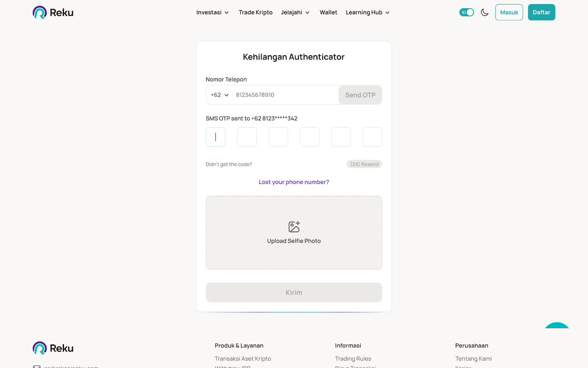
Task: Open the teal chat bubble widget
Action: click(x=557, y=326)
